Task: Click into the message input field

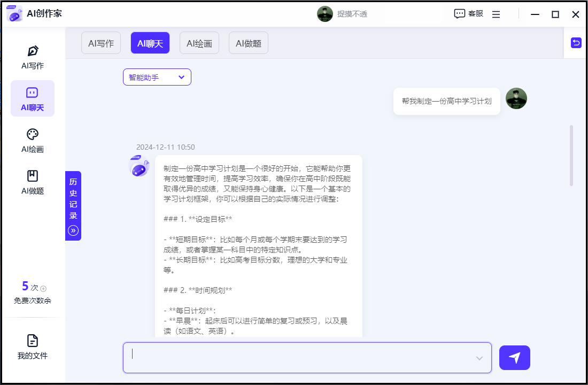Action: [299, 357]
